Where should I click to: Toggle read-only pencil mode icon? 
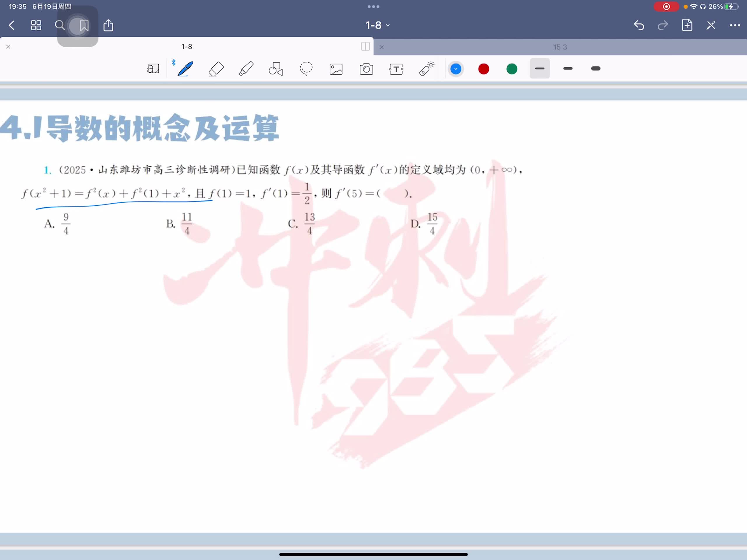click(711, 25)
